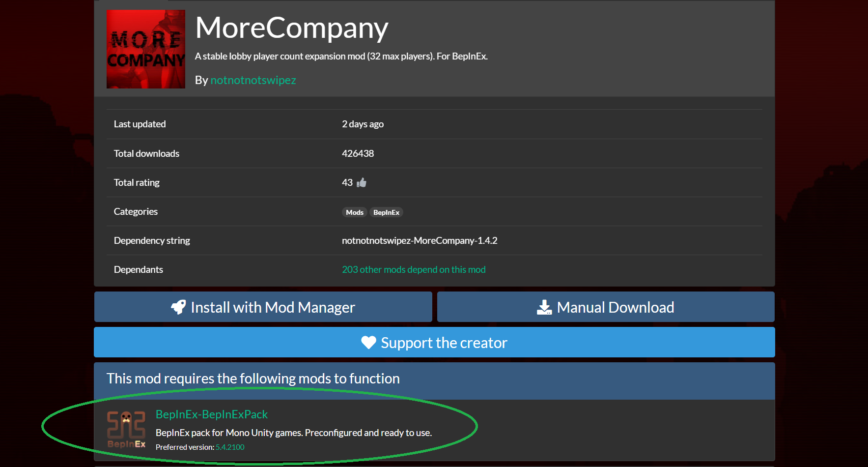Open author notnotnotswipez profile link
The width and height of the screenshot is (868, 467).
253,80
